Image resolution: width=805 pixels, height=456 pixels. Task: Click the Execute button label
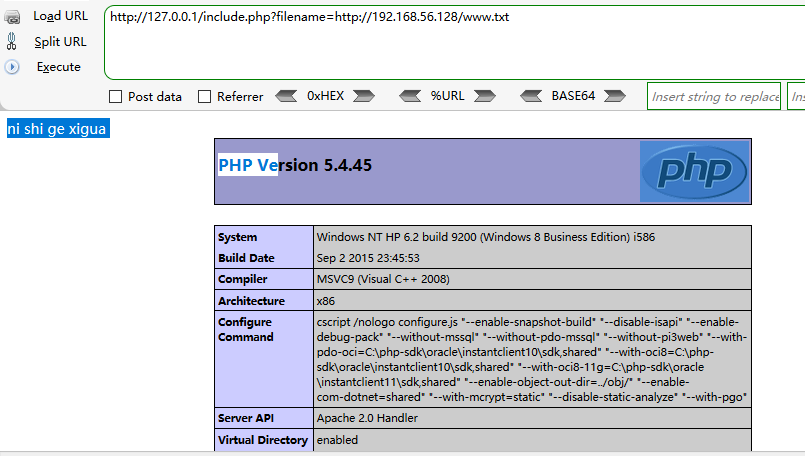pyautogui.click(x=59, y=67)
